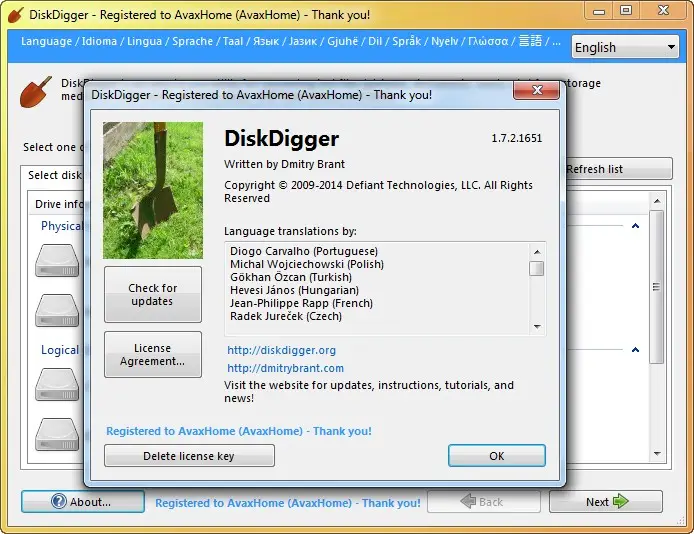Select Hevesi János (Hungarian) entry
The width and height of the screenshot is (694, 534).
pyautogui.click(x=295, y=290)
